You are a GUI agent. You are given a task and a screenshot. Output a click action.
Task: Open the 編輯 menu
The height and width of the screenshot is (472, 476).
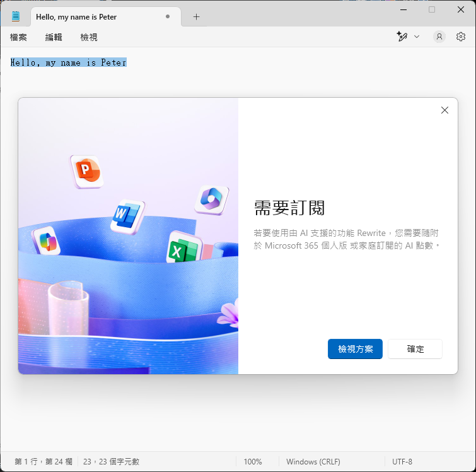coord(54,37)
